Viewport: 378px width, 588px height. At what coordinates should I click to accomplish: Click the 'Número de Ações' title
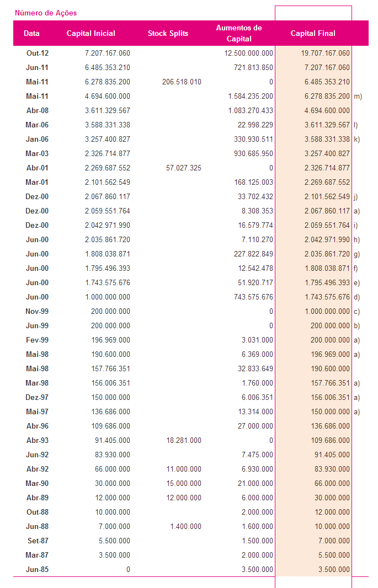(46, 13)
